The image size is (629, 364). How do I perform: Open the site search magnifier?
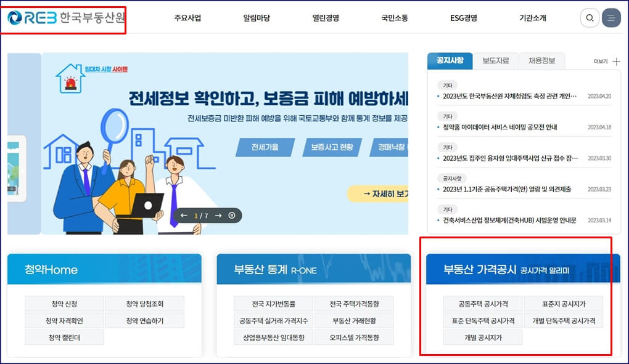590,18
